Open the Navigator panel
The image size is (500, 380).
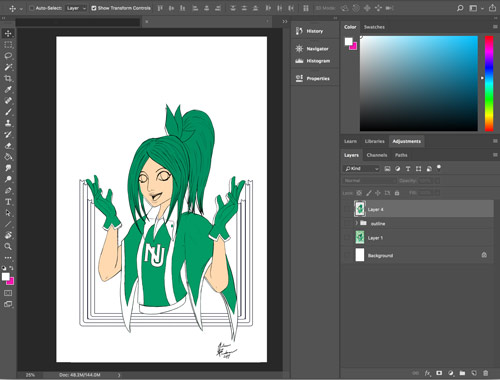(x=312, y=49)
